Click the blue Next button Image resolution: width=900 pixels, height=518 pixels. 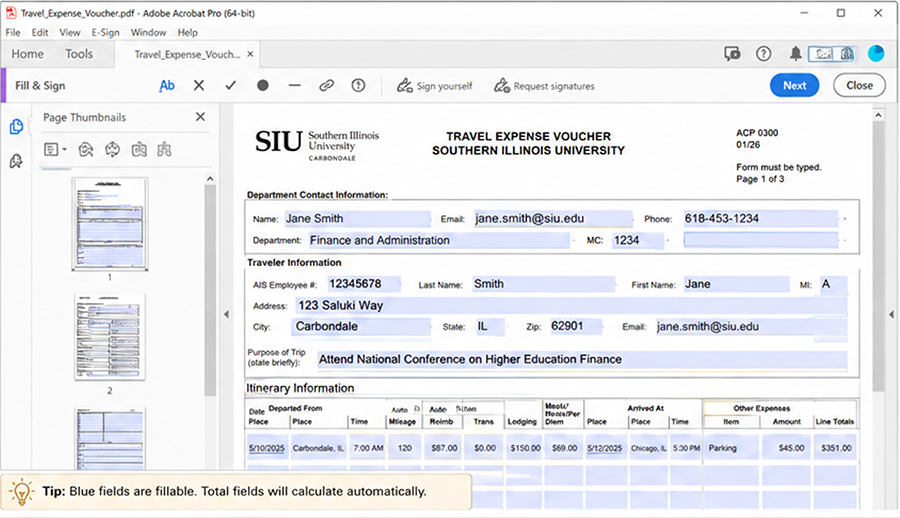click(794, 85)
